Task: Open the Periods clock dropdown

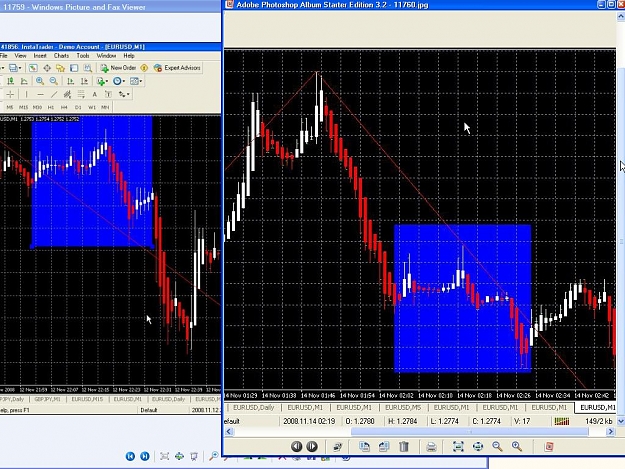Action: coord(119,81)
